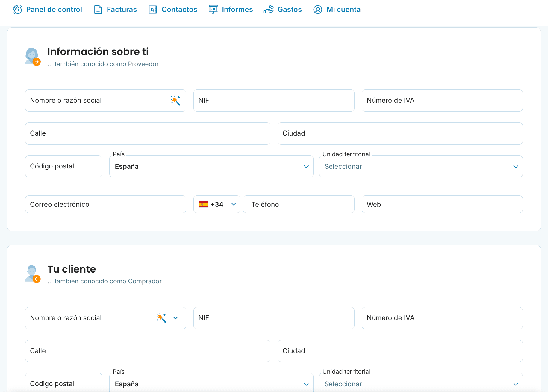548x392 pixels.
Task: Click the text también conocido como Comprador
Action: click(x=108, y=281)
